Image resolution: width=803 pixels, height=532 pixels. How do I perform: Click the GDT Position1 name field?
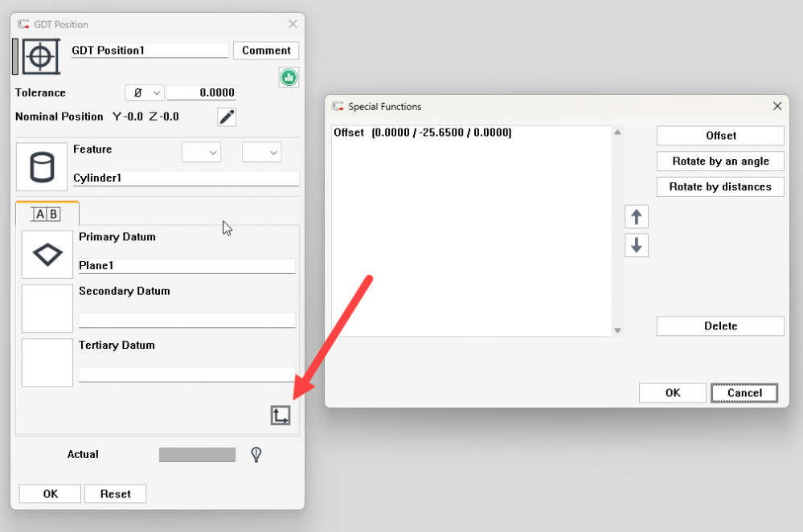pyautogui.click(x=150, y=50)
